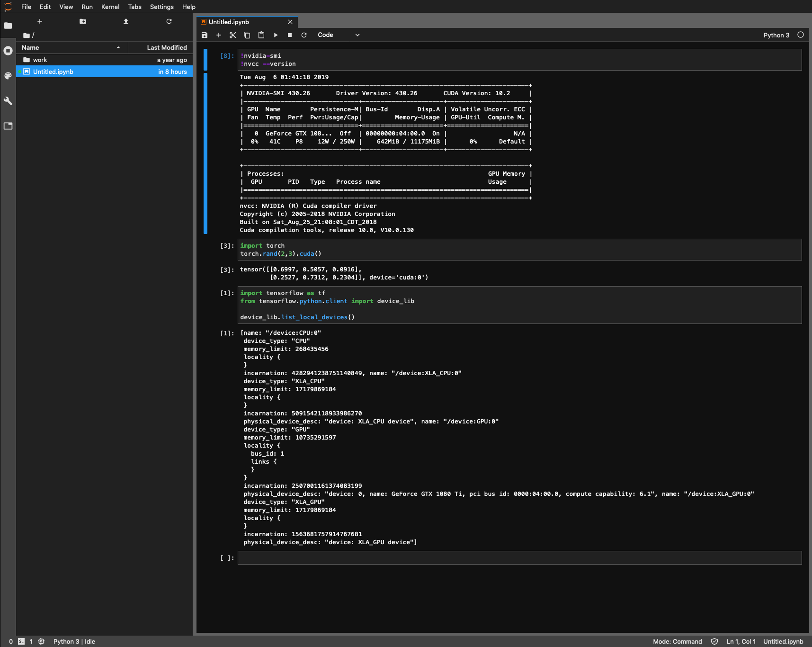Open the work folder
Viewport: 812px width, 647px height.
(x=40, y=60)
